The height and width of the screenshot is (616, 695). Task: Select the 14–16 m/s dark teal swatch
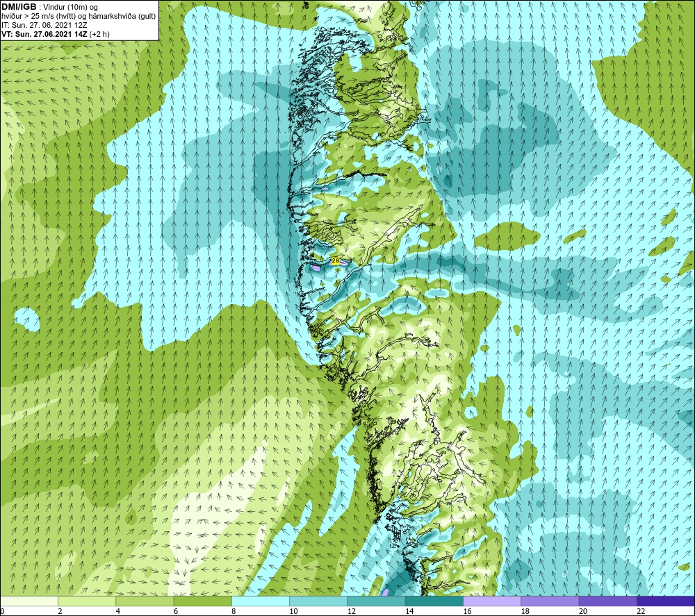434,601
